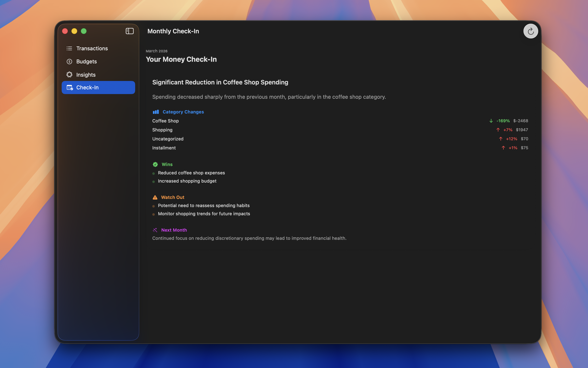
Task: Zoom the window with the green button
Action: [x=84, y=31]
